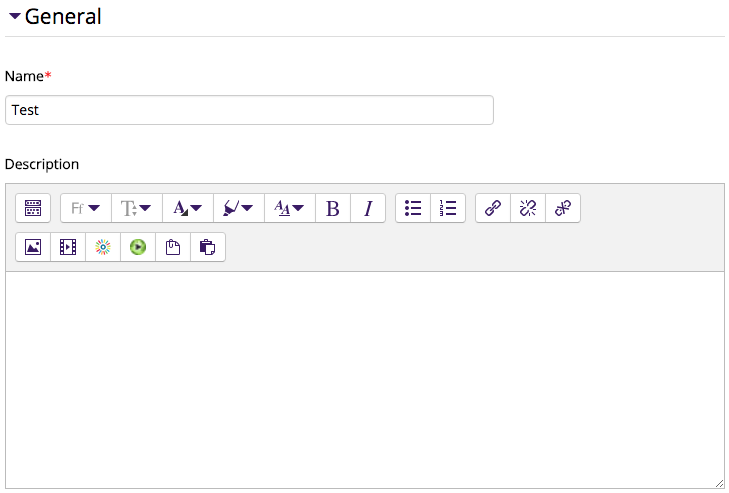Click the Name input field containing Test
This screenshot has width=729, height=493.
(249, 110)
